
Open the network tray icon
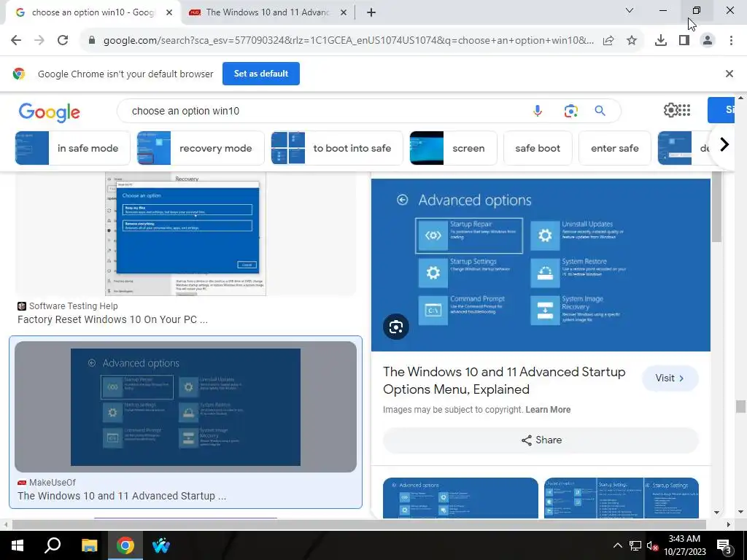[x=635, y=545]
